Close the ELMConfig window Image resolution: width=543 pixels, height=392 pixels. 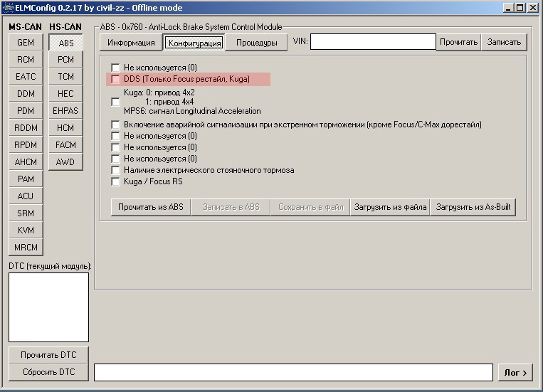click(532, 8)
